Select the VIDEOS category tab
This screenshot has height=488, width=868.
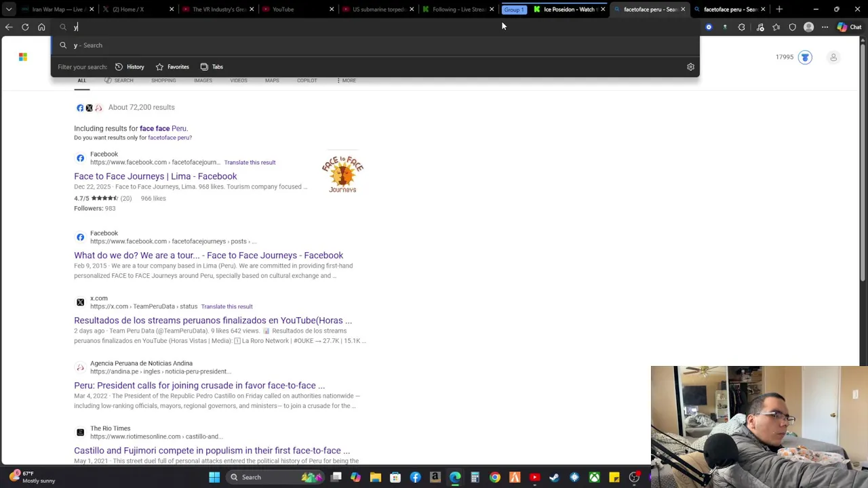point(239,81)
